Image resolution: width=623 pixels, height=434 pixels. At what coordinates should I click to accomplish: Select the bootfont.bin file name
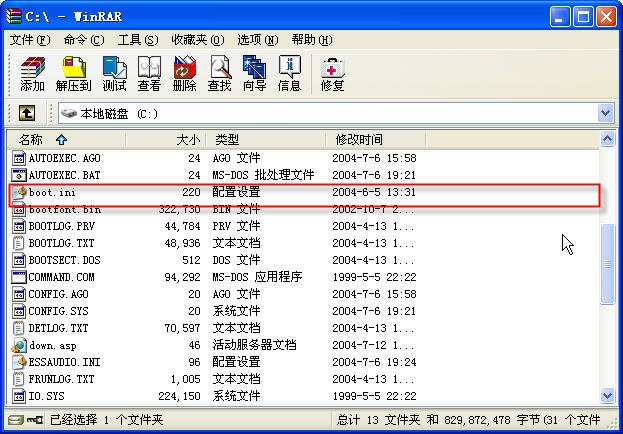65,209
